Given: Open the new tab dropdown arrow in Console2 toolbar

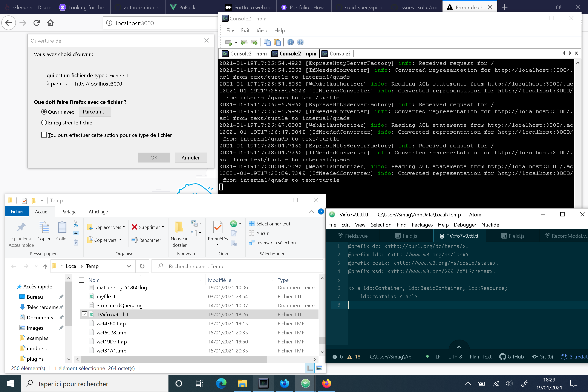Looking at the screenshot, I should 236,43.
